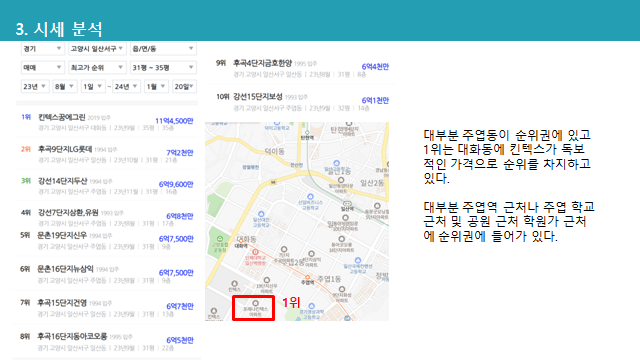This screenshot has height=360, width=640.
Task: Click the 경기영상과학고등학교 school pin
Action: point(311,306)
